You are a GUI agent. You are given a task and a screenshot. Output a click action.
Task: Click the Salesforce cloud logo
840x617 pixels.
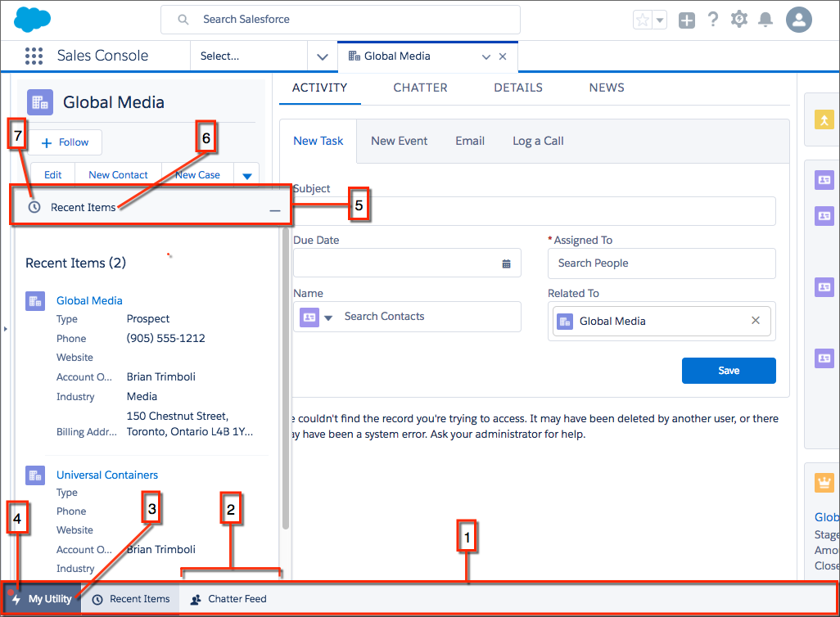coord(32,20)
